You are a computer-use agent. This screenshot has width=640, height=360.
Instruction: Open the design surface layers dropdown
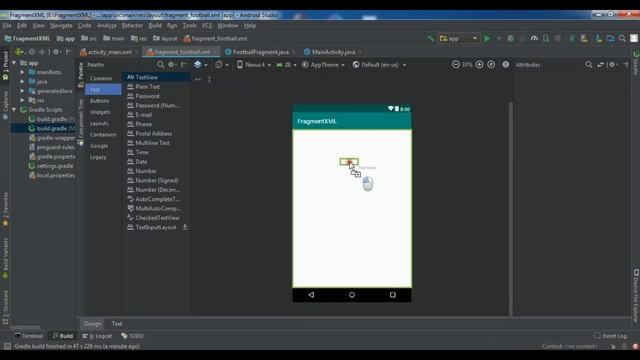tap(200, 64)
